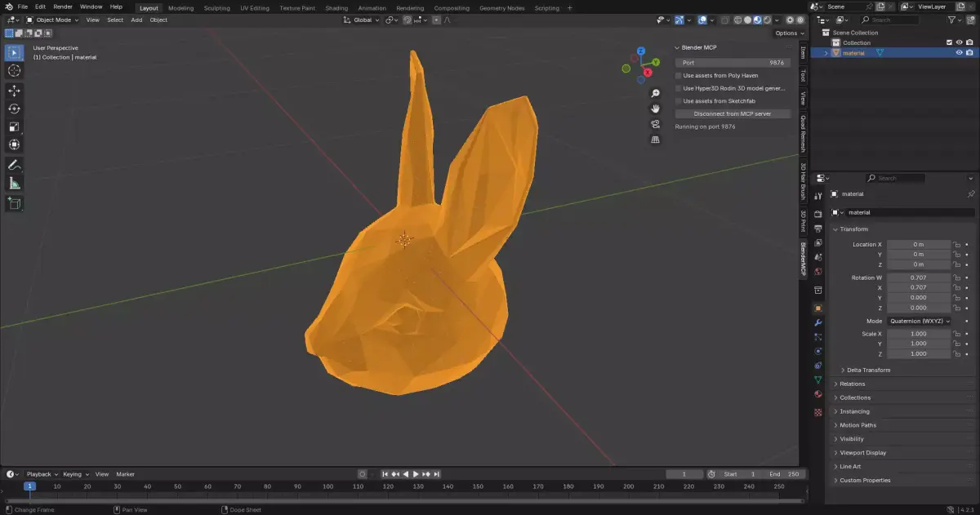Enable Use assets from Poly Haven

[x=679, y=75]
